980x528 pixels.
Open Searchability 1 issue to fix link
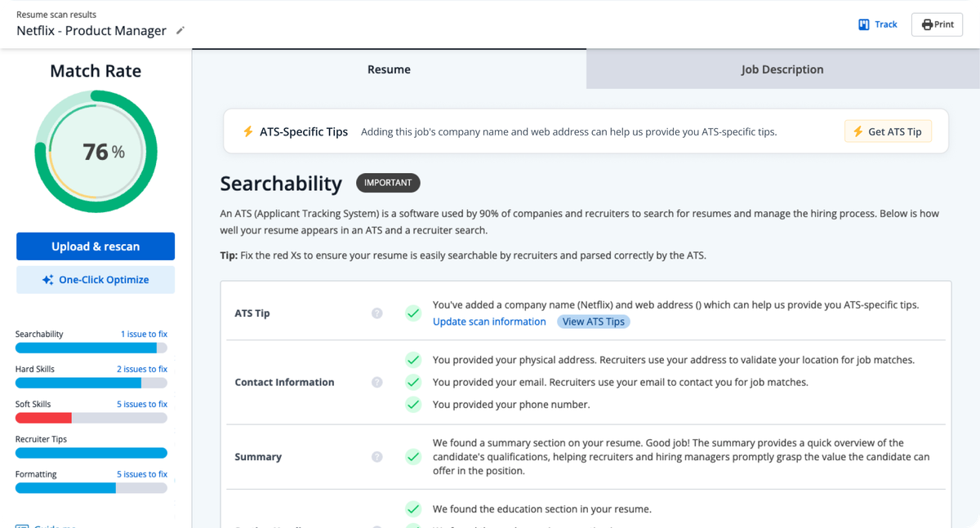click(144, 335)
